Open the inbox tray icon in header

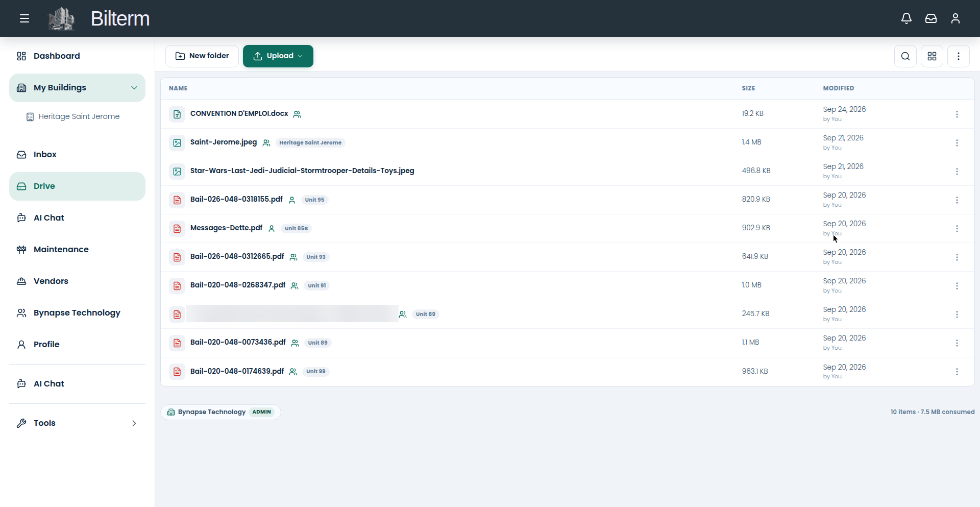click(x=931, y=19)
